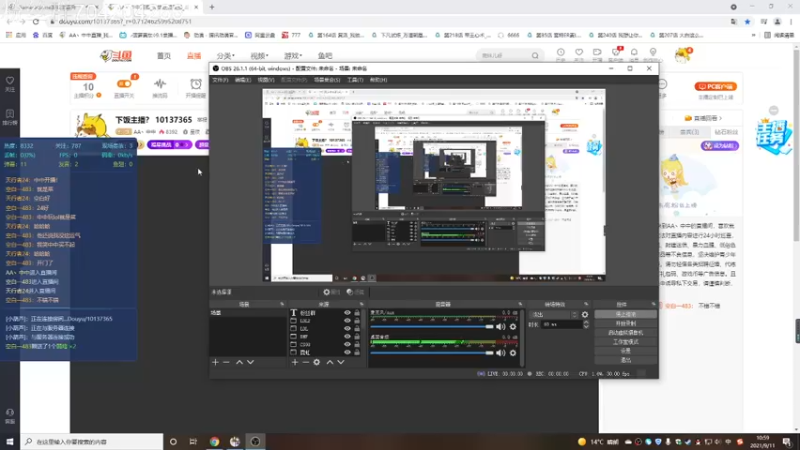
Task: Add a new source with the plus icon
Action: click(294, 362)
